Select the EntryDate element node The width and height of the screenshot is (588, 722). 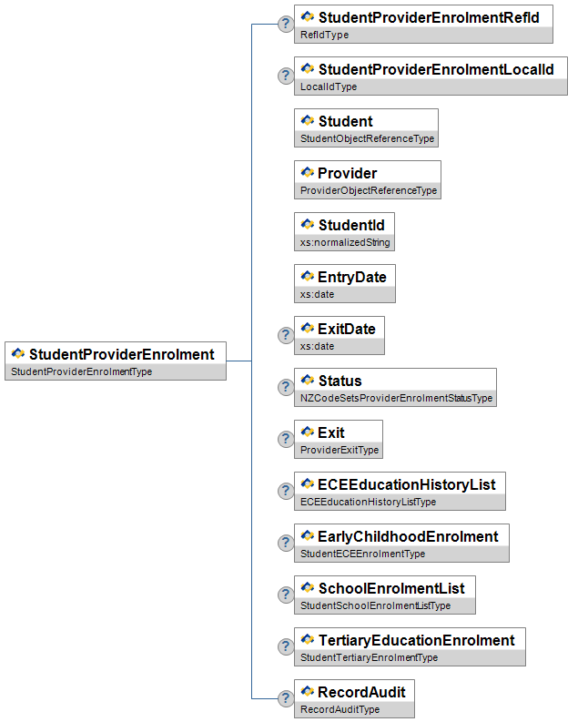point(351,277)
